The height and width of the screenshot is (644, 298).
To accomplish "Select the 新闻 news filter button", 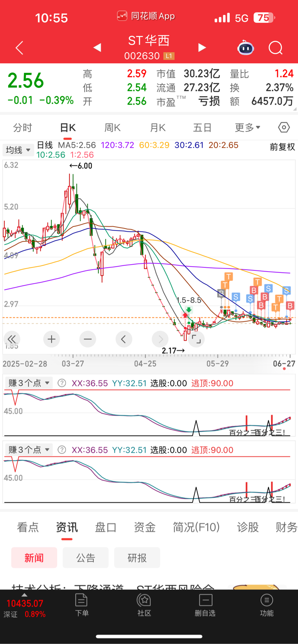I will coord(34,558).
